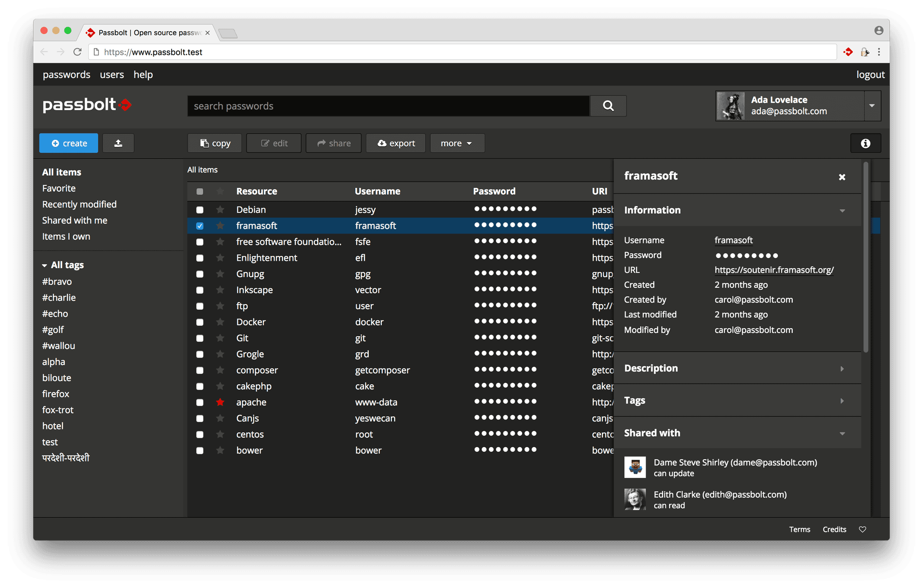923x588 pixels.
Task: Click the heart icon in footer
Action: tap(862, 529)
